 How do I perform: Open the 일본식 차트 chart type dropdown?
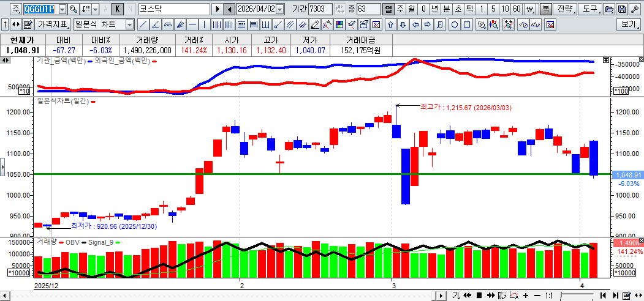pyautogui.click(x=129, y=24)
